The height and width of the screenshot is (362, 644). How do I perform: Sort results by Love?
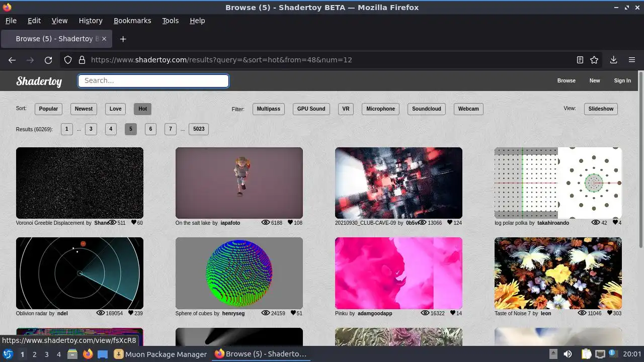(x=115, y=109)
